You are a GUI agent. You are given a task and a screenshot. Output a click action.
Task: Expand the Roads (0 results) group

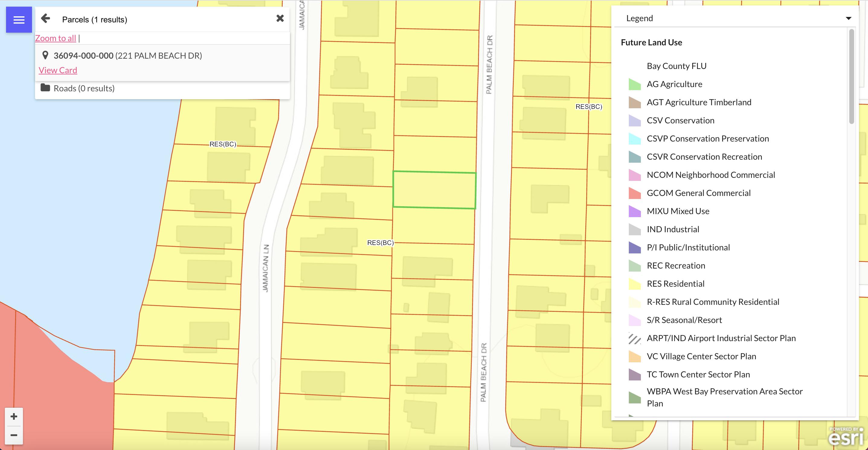[84, 88]
